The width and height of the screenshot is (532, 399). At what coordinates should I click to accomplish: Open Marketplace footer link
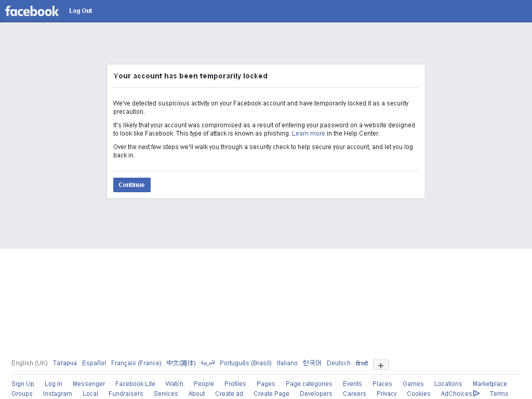click(489, 384)
